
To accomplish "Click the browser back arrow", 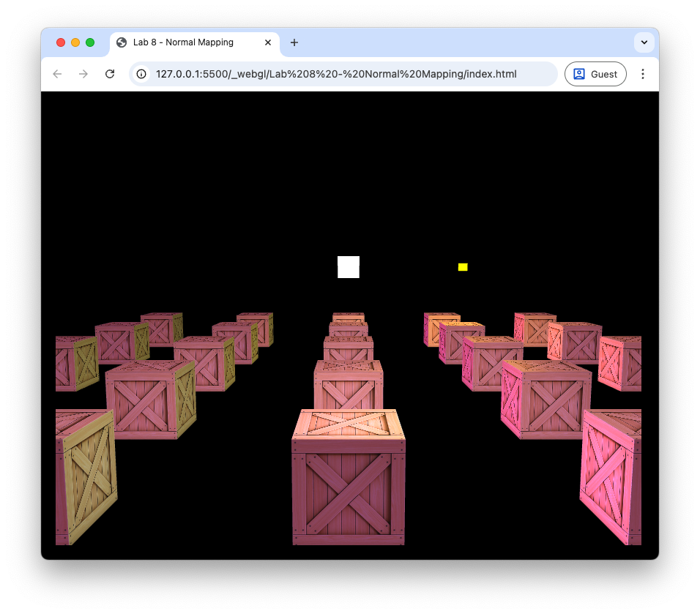I will pyautogui.click(x=57, y=74).
